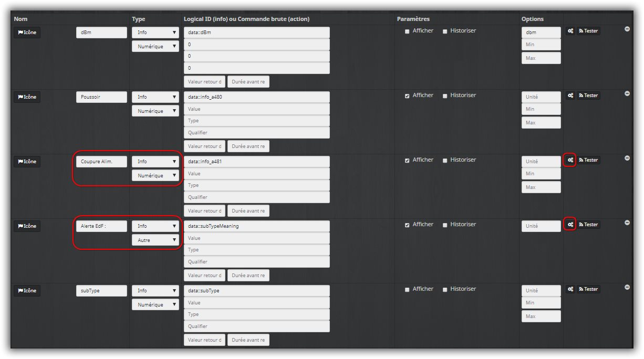644x359 pixels.
Task: Remove the dBm command with minus icon
Action: point(627,29)
